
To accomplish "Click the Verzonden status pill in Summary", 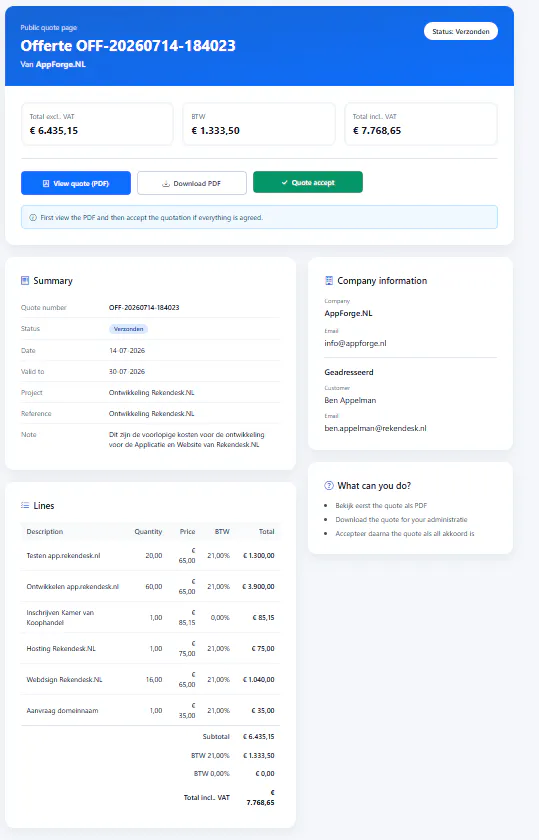I will tap(129, 329).
